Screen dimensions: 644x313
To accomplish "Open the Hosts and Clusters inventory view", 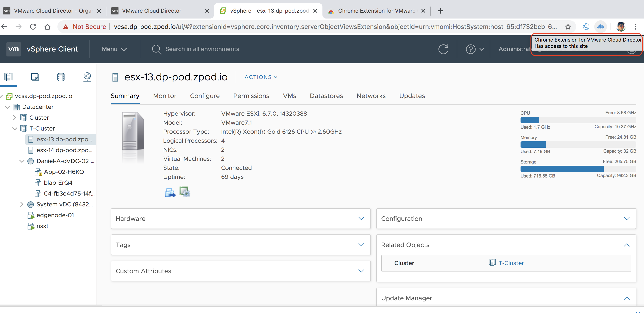I will pyautogui.click(x=9, y=77).
